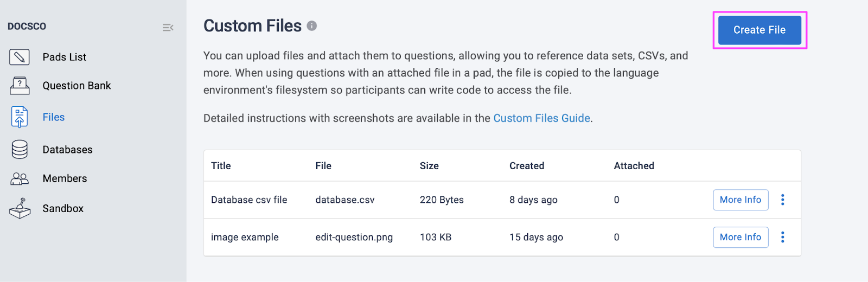Go to Pads List menu item
The height and width of the screenshot is (282, 868).
pyautogui.click(x=65, y=57)
